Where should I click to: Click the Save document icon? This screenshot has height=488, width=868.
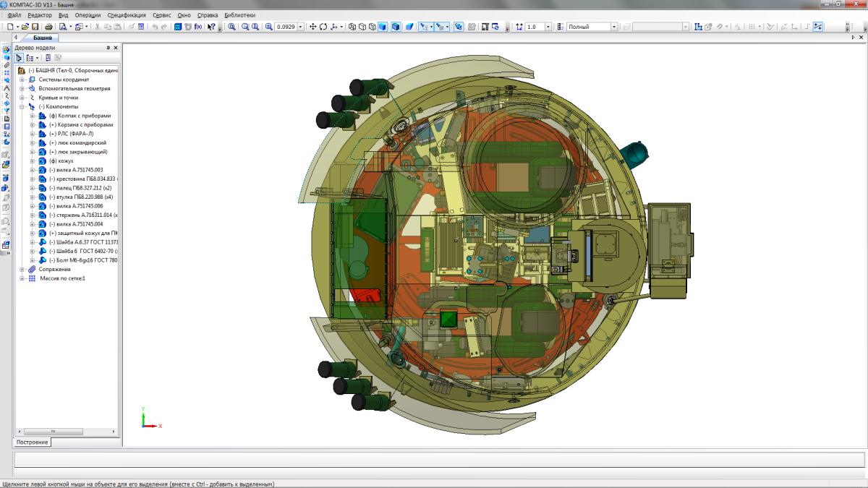[x=35, y=27]
